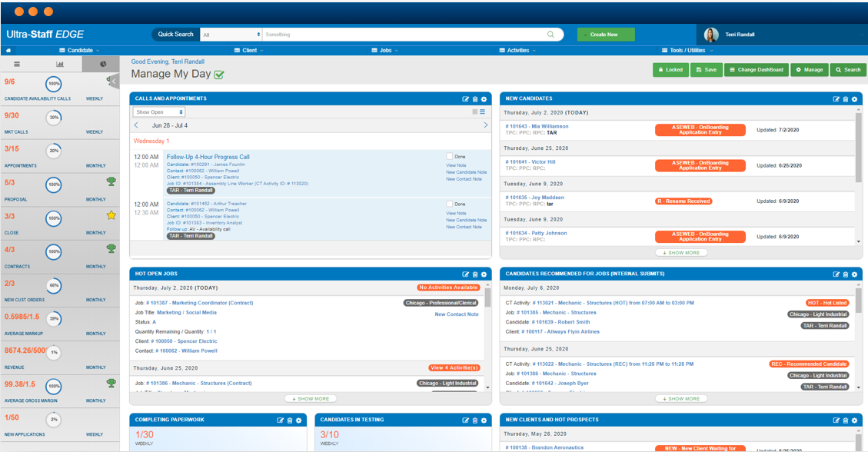Screen dimensions: 868x452
Task: Click View 4 Activitie(s) badge
Action: click(x=454, y=368)
